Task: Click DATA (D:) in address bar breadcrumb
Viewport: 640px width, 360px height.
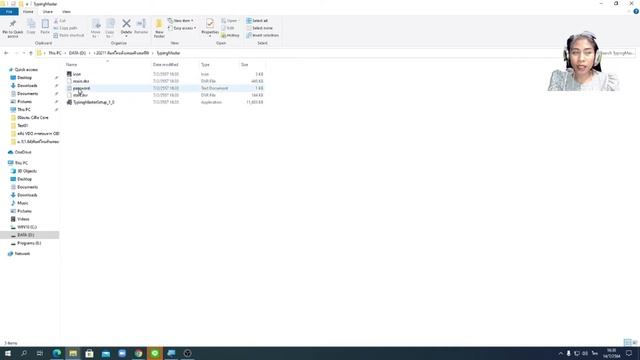Action: click(77, 53)
